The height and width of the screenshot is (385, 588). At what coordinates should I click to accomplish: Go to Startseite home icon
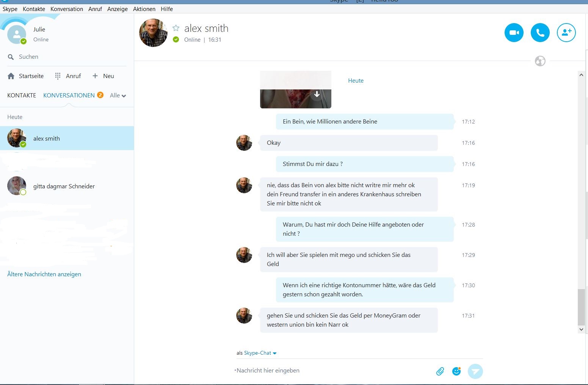11,76
